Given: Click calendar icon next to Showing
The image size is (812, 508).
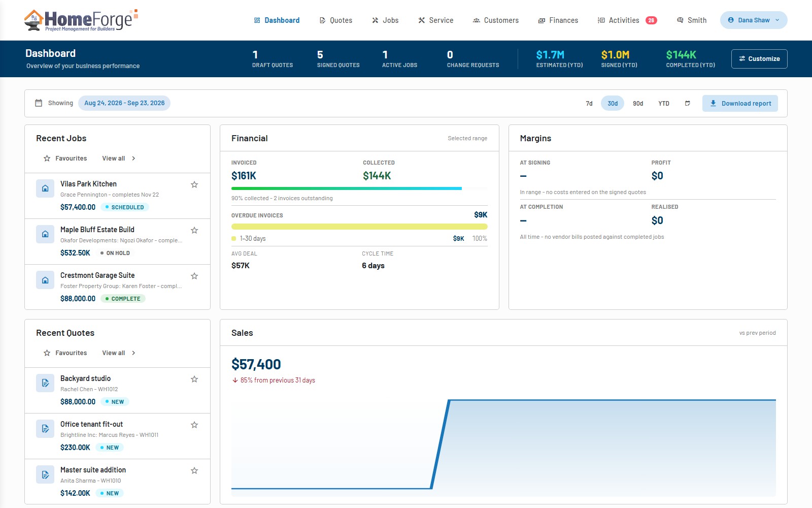Looking at the screenshot, I should (39, 103).
